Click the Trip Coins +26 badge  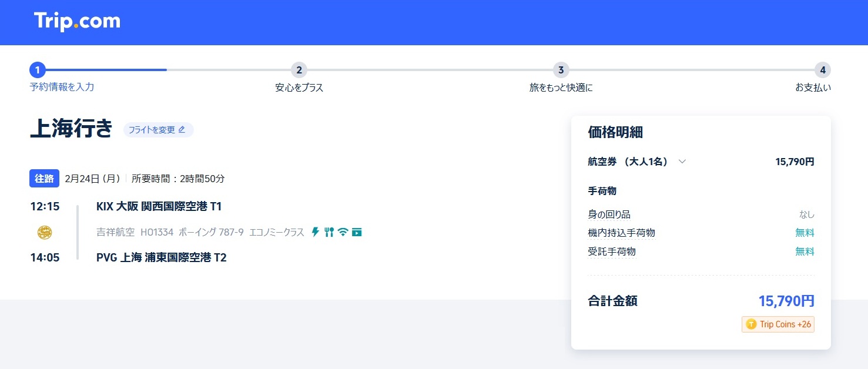point(778,324)
